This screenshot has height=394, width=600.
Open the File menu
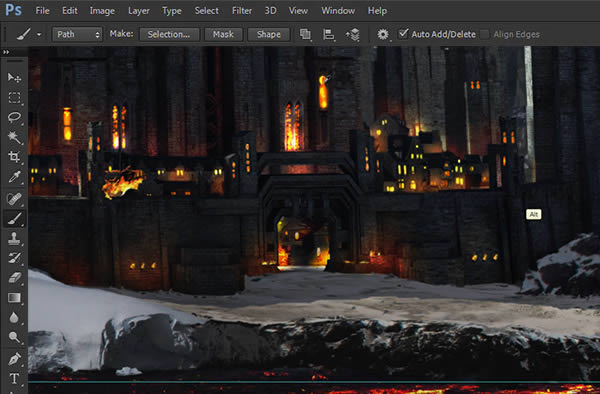(42, 11)
